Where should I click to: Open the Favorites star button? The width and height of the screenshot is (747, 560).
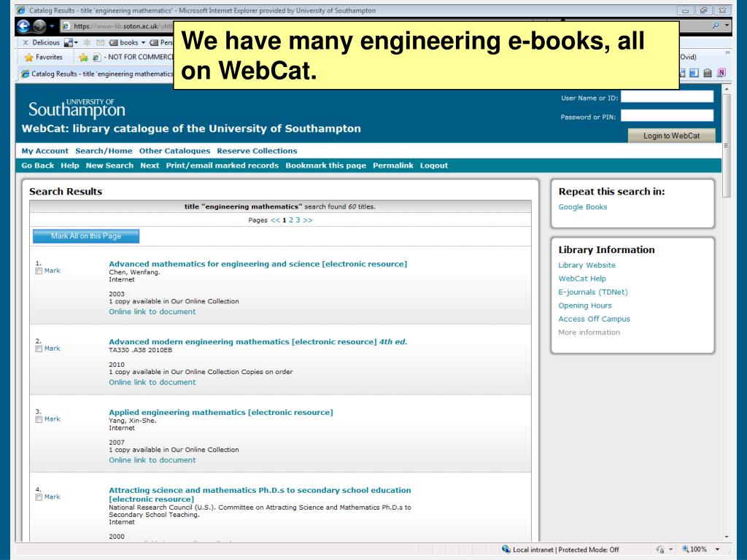(x=43, y=57)
